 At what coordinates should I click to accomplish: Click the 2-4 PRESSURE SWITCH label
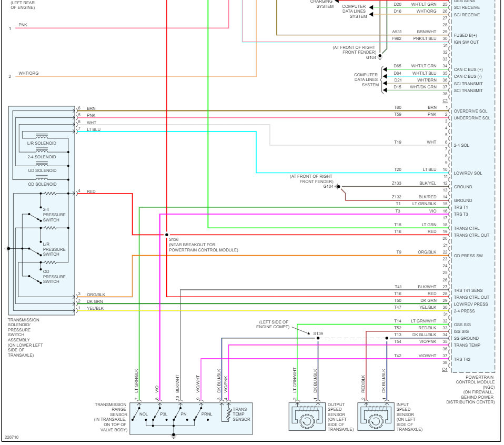point(54,215)
